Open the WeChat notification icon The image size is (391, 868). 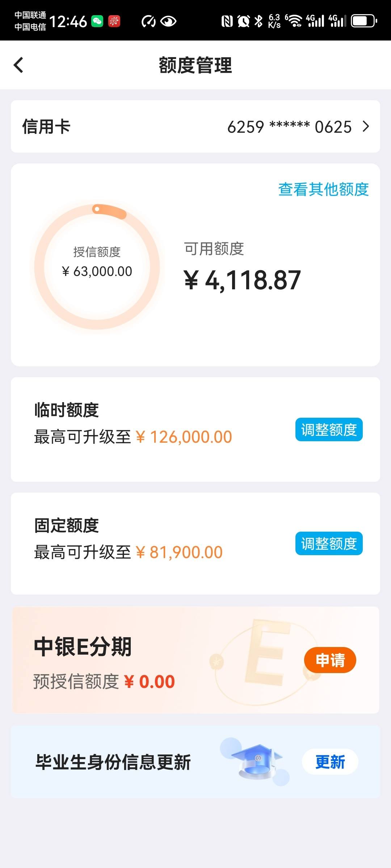[x=97, y=21]
